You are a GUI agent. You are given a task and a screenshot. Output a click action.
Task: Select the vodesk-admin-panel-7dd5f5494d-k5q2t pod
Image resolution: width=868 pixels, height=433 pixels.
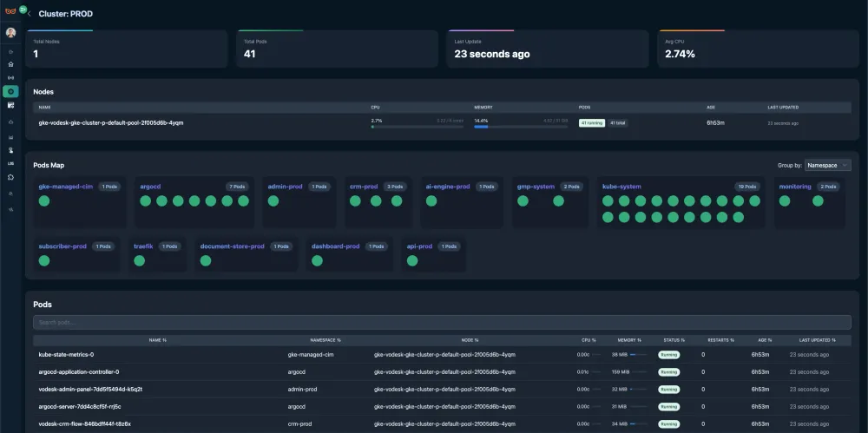(442, 390)
